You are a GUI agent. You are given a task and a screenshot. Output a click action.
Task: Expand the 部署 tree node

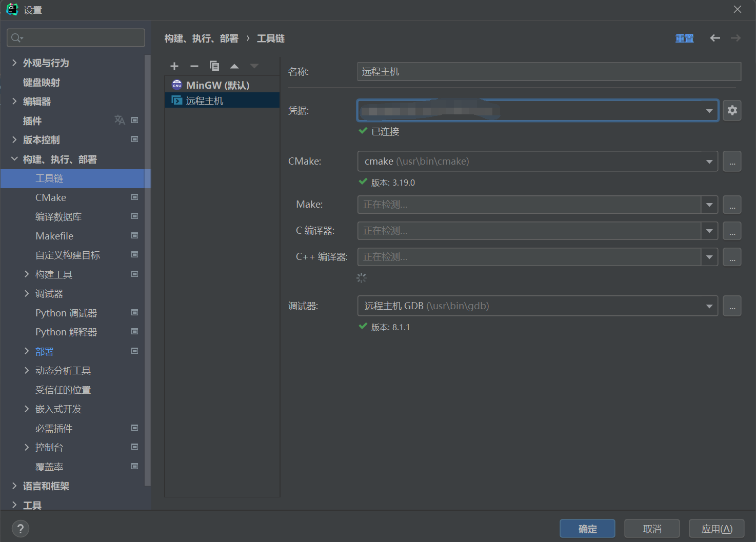coord(27,351)
